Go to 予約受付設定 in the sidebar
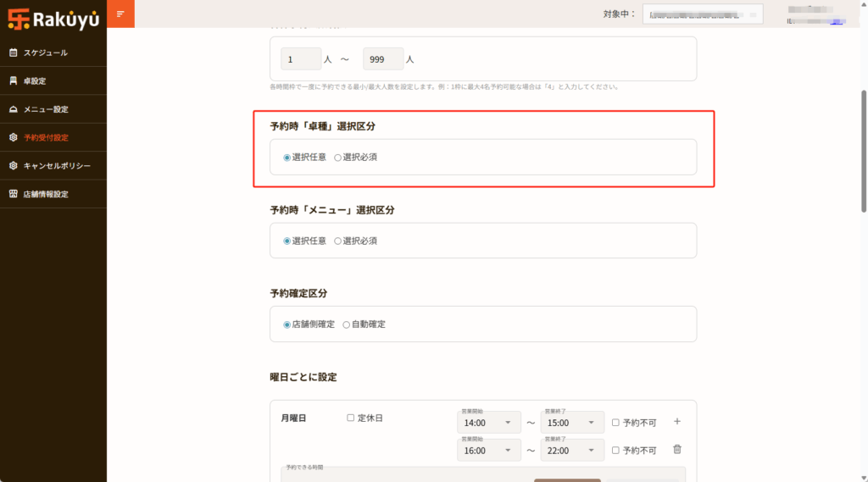Viewport: 868px width, 482px height. [x=46, y=137]
